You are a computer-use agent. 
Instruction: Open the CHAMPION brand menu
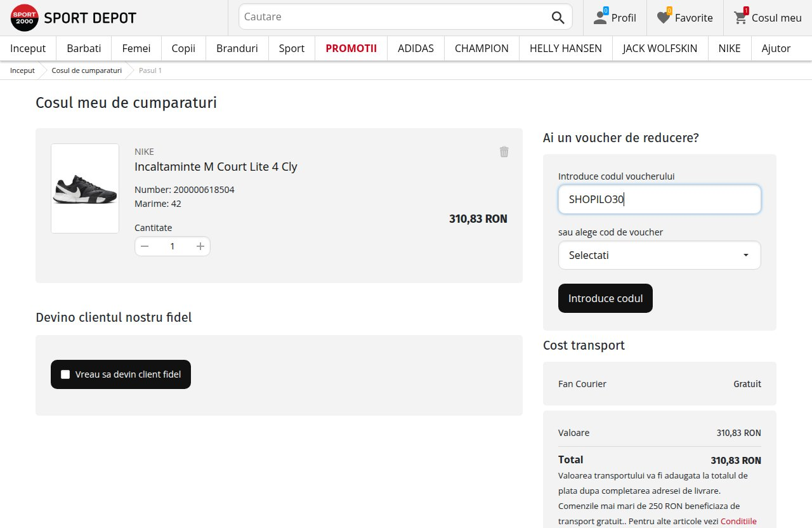point(481,48)
